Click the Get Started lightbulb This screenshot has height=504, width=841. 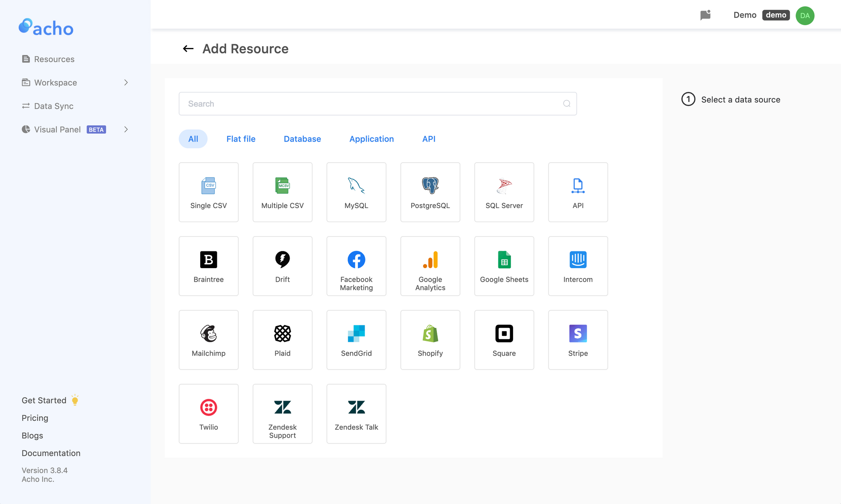(74, 400)
